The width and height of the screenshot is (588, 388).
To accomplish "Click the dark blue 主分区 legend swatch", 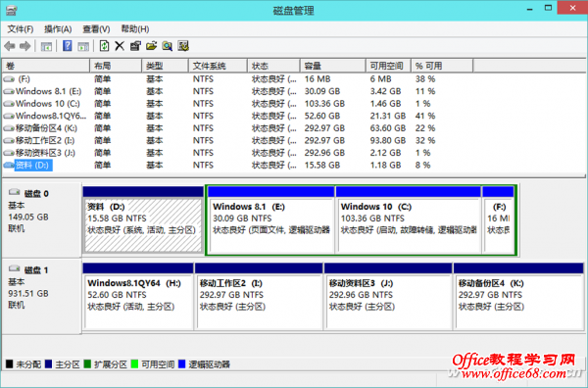I will 48,364.
